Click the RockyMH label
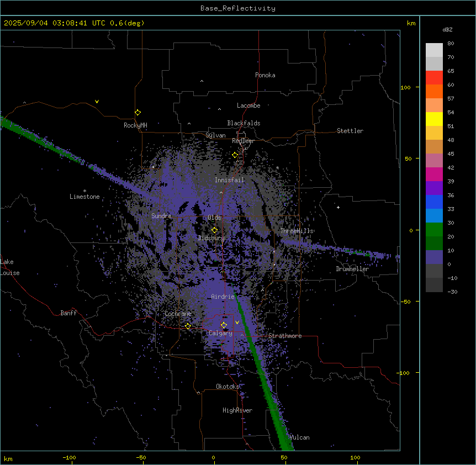This screenshot has width=476, height=465. [135, 125]
